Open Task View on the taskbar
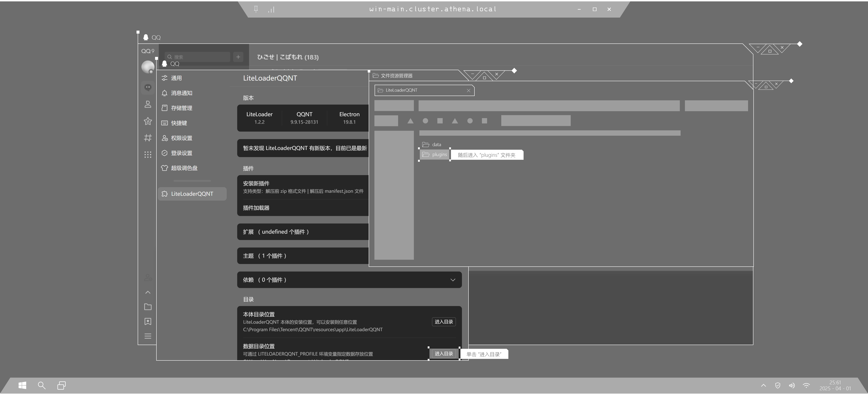This screenshot has width=868, height=395. point(61,385)
